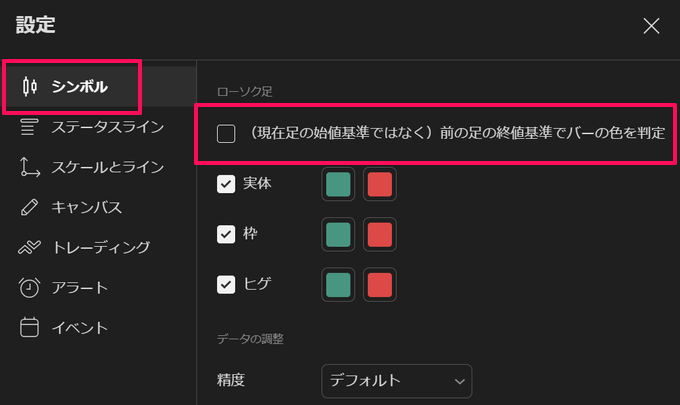Click the pencil icon beside キャンバス

tap(29, 207)
